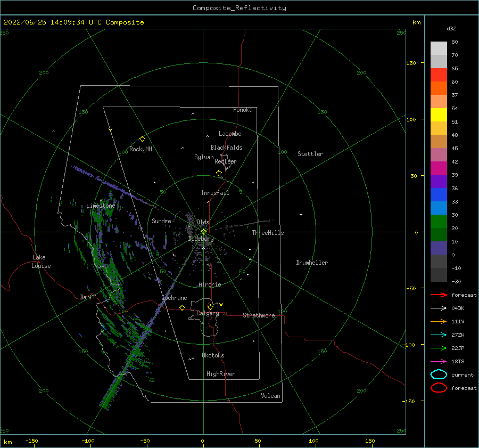Click the Vulcan label
Image resolution: width=479 pixels, height=448 pixels.
[271, 396]
